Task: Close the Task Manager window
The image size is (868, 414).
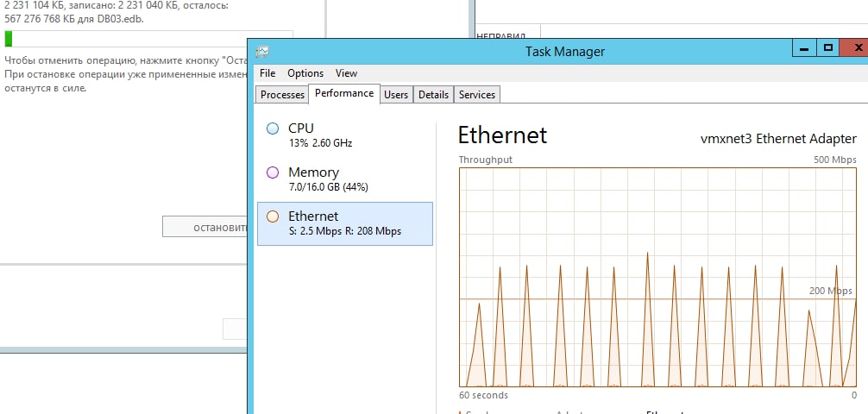Action: tap(854, 48)
